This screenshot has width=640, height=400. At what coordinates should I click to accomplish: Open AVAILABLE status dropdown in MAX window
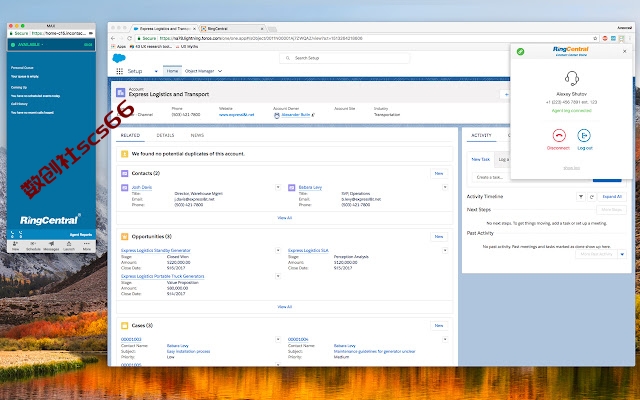pos(31,44)
